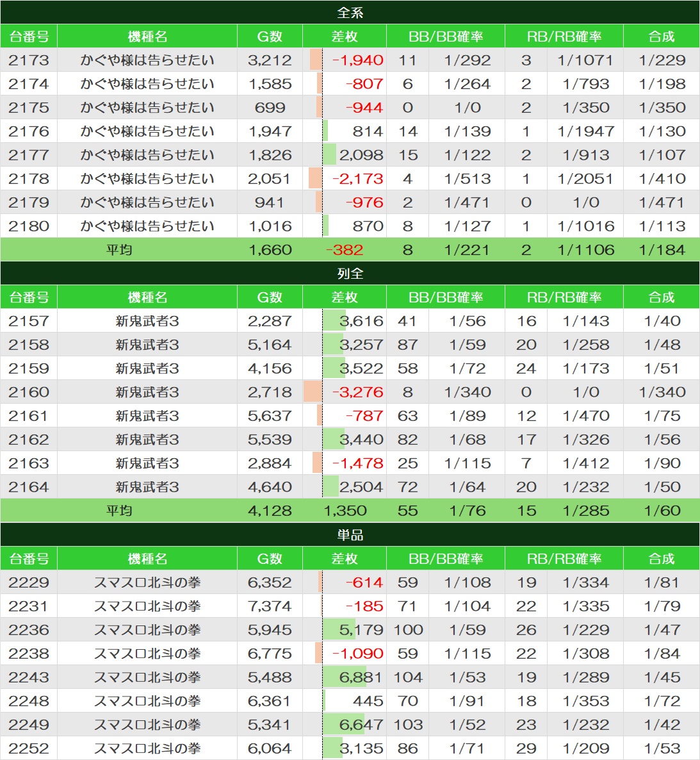
Task: Click the -1,090 difference value
Action: tap(357, 654)
